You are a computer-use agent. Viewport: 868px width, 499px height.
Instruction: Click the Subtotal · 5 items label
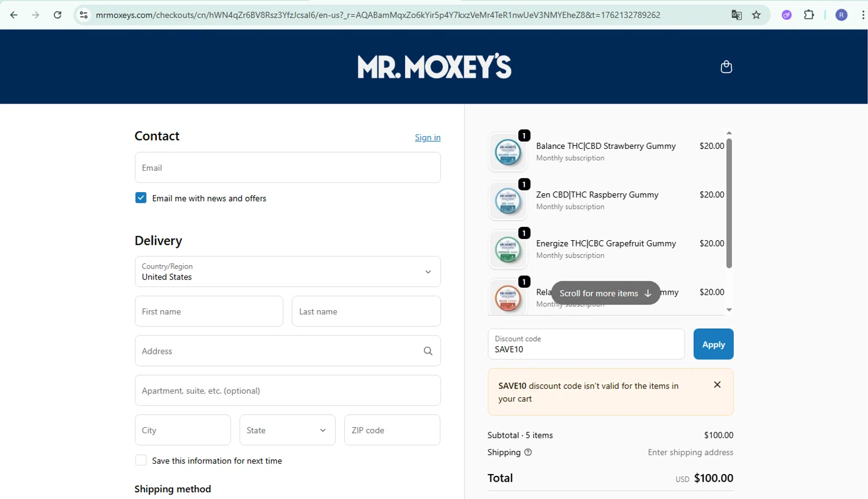click(x=520, y=435)
